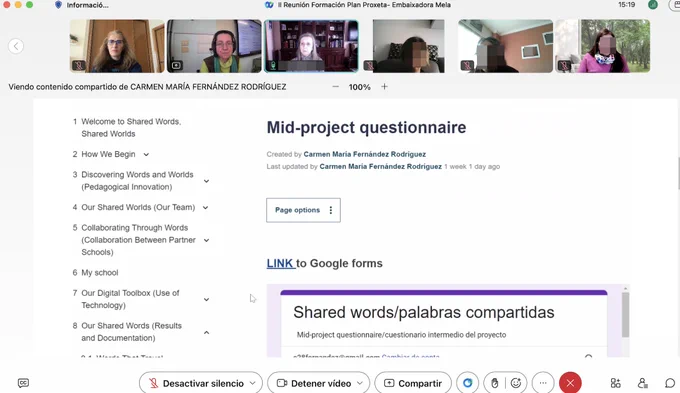Open My school page
This screenshot has height=393, width=680.
point(100,272)
